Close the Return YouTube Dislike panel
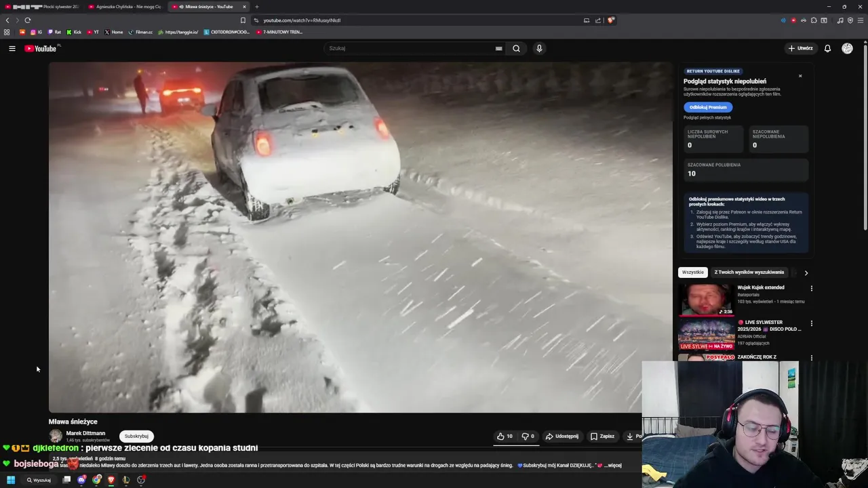 [800, 76]
